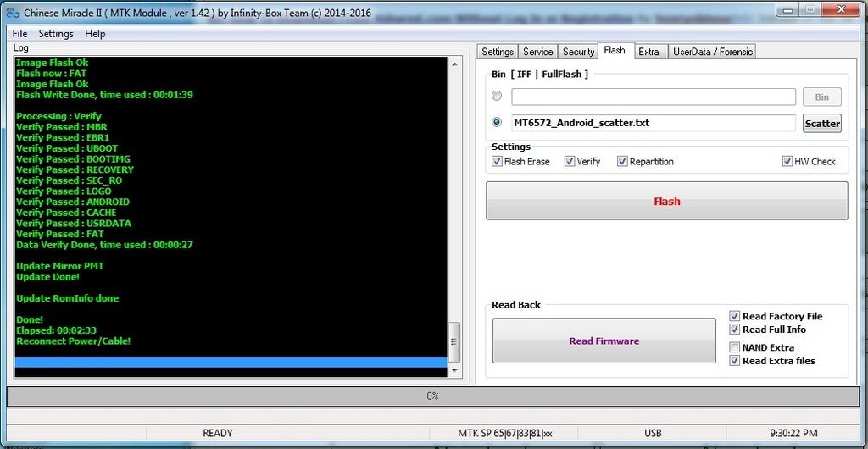This screenshot has width=868, height=449.
Task: Click the log scrollbar up arrow
Action: [x=455, y=63]
